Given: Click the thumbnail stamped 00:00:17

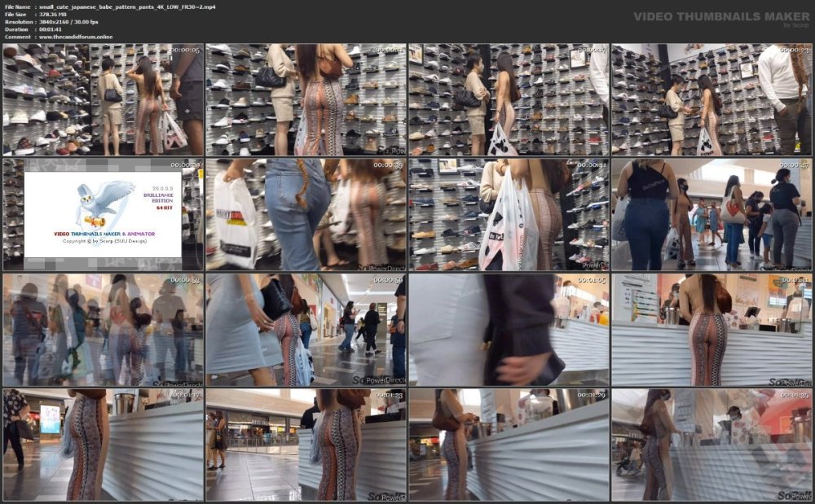Looking at the screenshot, I should pyautogui.click(x=509, y=99).
